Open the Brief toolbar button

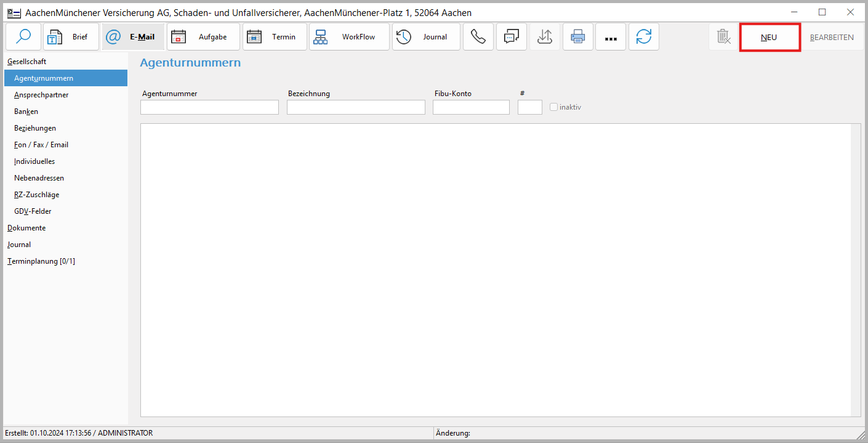[71, 37]
